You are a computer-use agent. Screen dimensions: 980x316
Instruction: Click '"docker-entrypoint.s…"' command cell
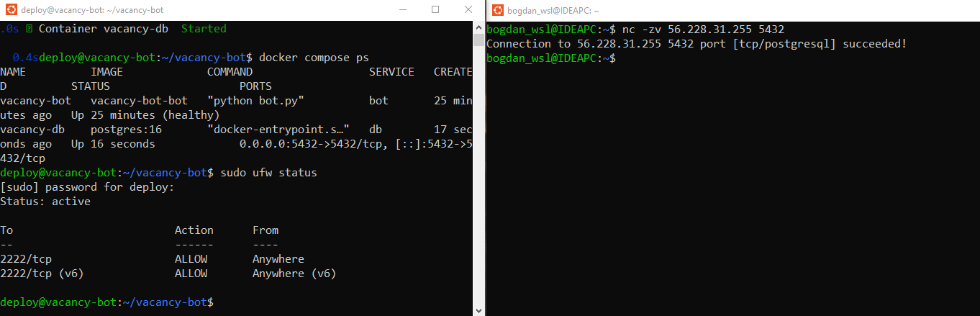coord(278,130)
